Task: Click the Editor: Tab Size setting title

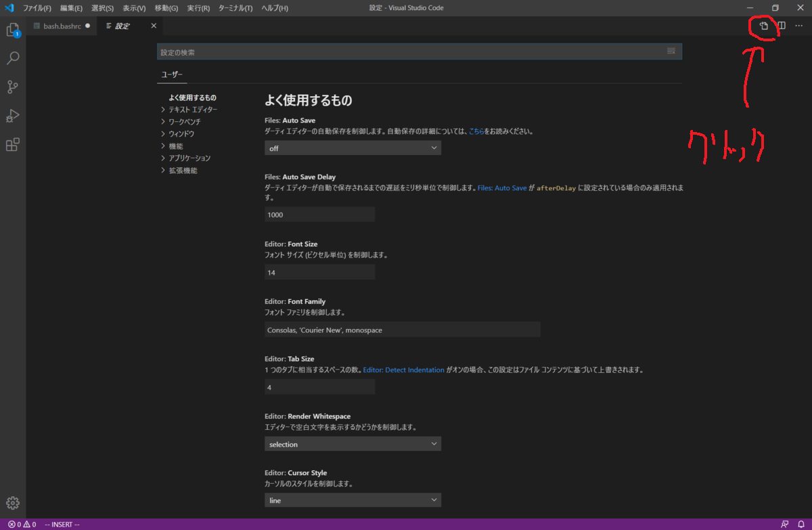Action: coord(289,359)
